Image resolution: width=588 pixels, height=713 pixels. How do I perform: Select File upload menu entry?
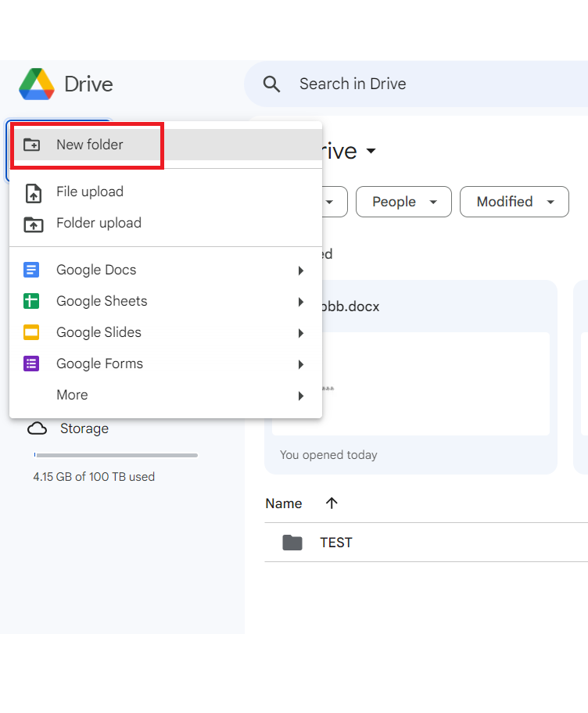(x=166, y=192)
